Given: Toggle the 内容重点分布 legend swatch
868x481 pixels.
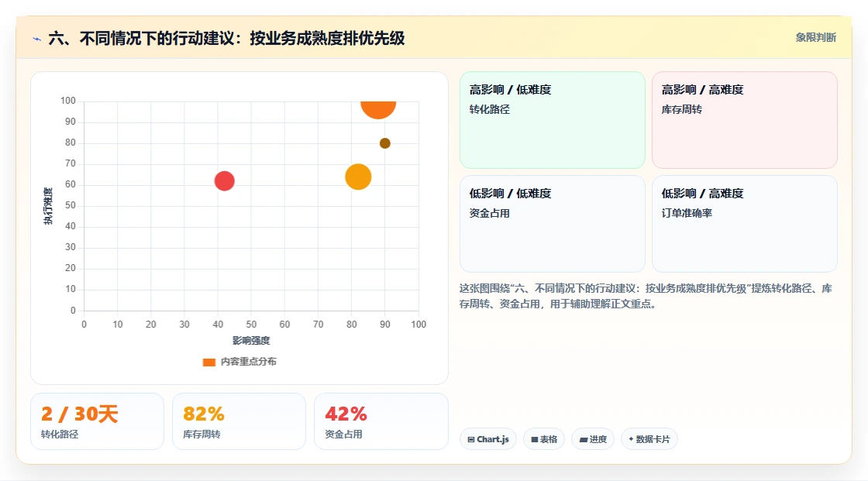Looking at the screenshot, I should point(208,362).
